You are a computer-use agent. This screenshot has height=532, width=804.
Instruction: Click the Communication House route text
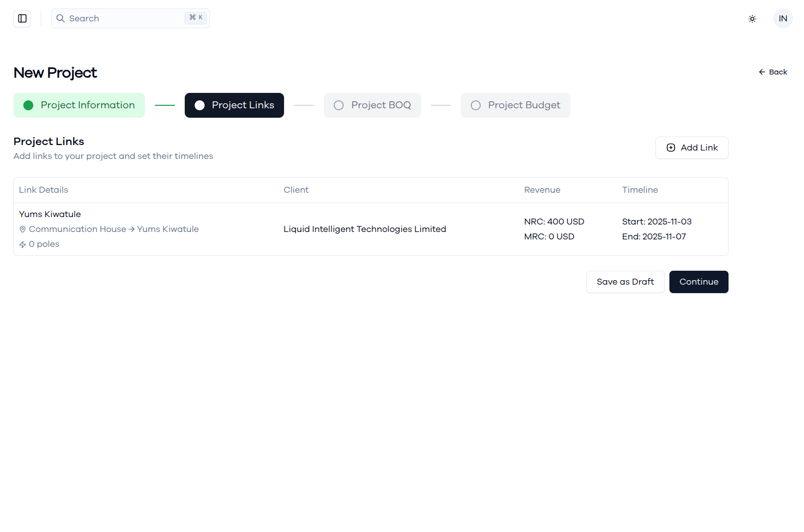(114, 229)
